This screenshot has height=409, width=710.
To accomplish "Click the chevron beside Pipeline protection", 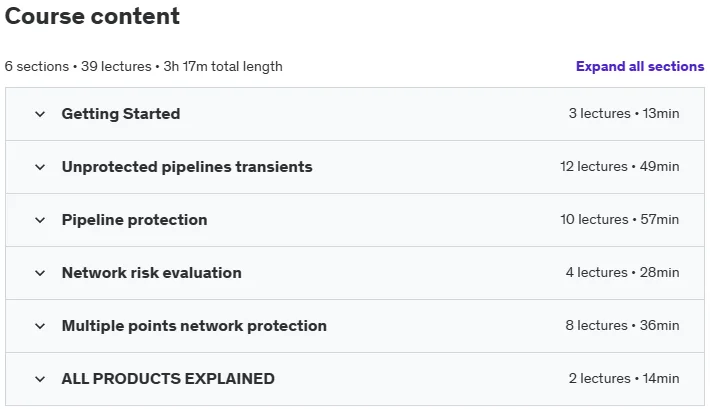I will coord(40,220).
